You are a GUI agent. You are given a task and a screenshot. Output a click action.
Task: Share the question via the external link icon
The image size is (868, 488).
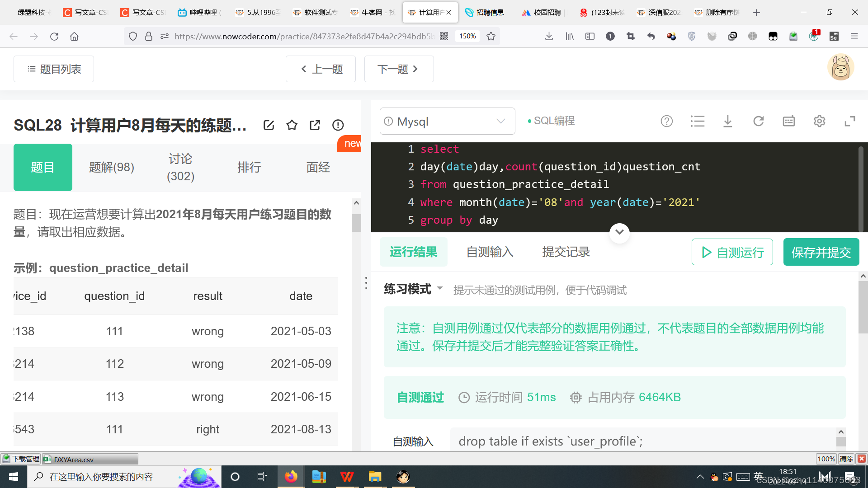(x=315, y=125)
